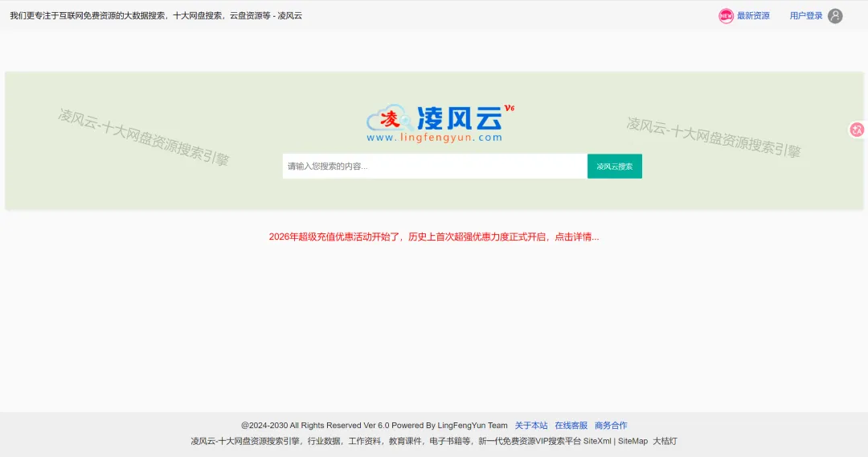Image resolution: width=868 pixels, height=457 pixels.
Task: Click the @2024-2030 All Rights Reserved copyright text
Action: pos(375,426)
